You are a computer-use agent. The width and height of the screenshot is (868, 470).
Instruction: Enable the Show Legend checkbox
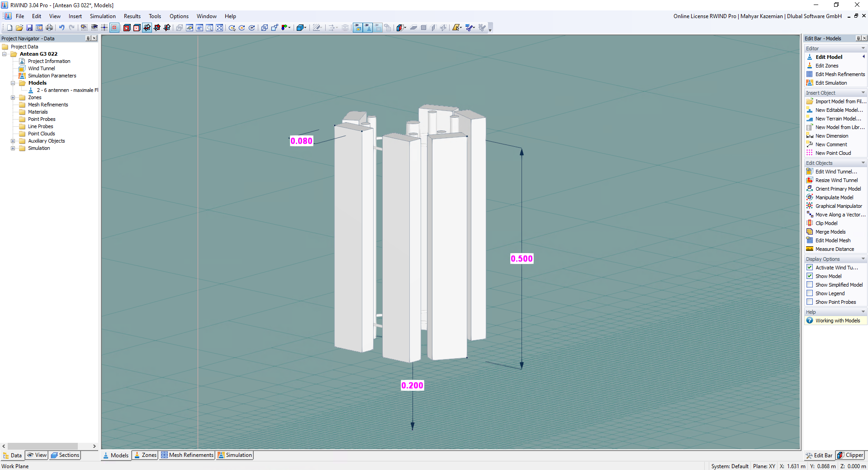click(x=810, y=293)
